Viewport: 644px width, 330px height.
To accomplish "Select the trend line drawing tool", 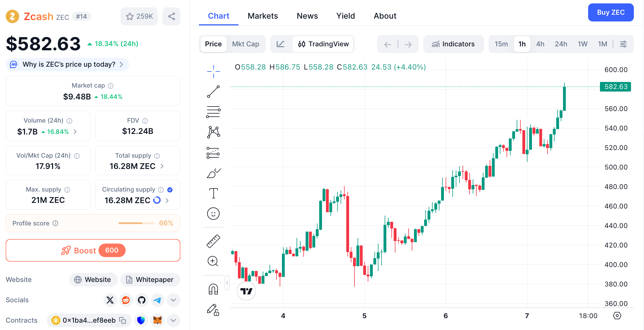I will pos(214,91).
